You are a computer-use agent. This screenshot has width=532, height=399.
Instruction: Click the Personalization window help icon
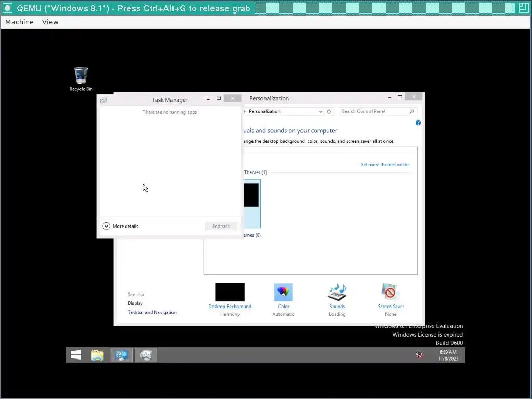point(418,123)
